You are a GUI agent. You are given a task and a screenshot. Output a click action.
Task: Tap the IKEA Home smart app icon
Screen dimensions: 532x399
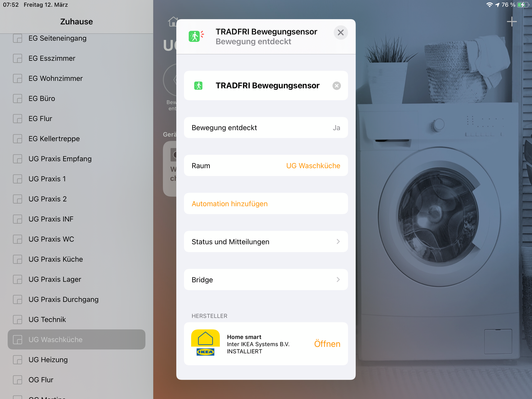tap(205, 343)
